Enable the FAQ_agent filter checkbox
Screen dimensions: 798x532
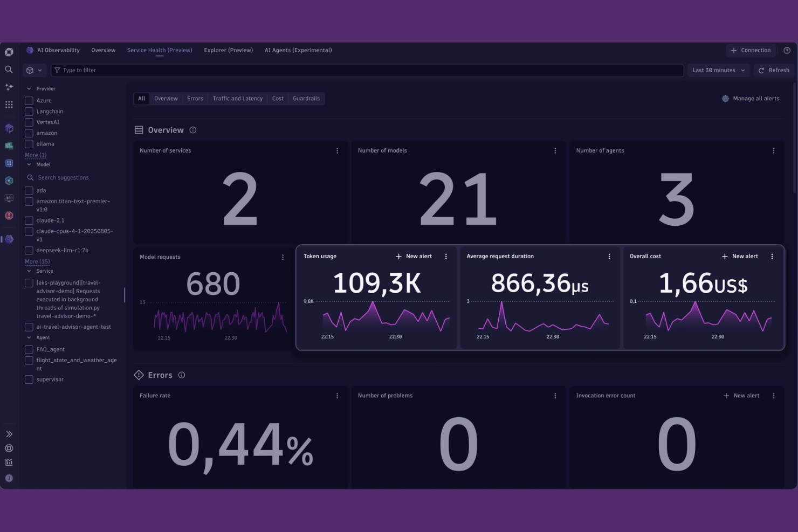29,349
